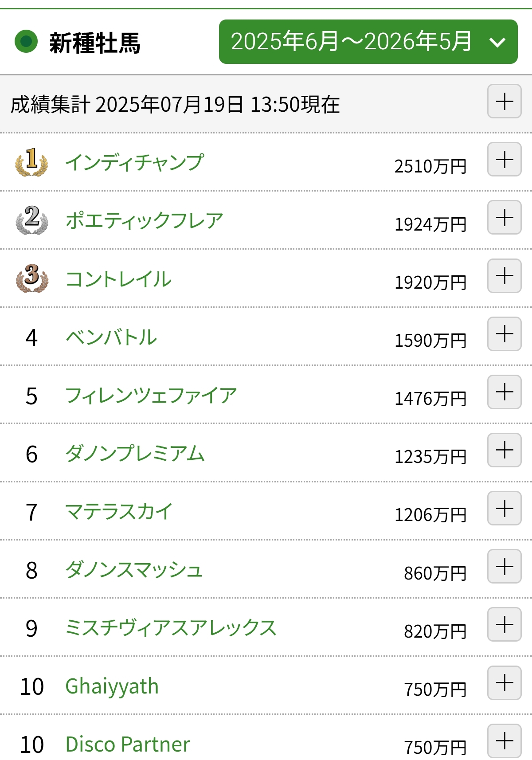
Task: Open the 2025年6月〜2026年5月 period dropdown
Action: (x=368, y=42)
